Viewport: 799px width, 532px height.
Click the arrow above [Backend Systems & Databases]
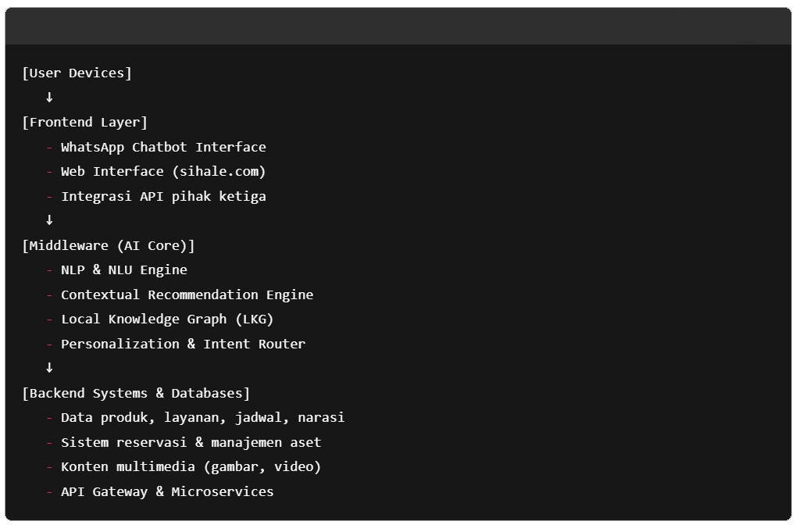tap(49, 368)
